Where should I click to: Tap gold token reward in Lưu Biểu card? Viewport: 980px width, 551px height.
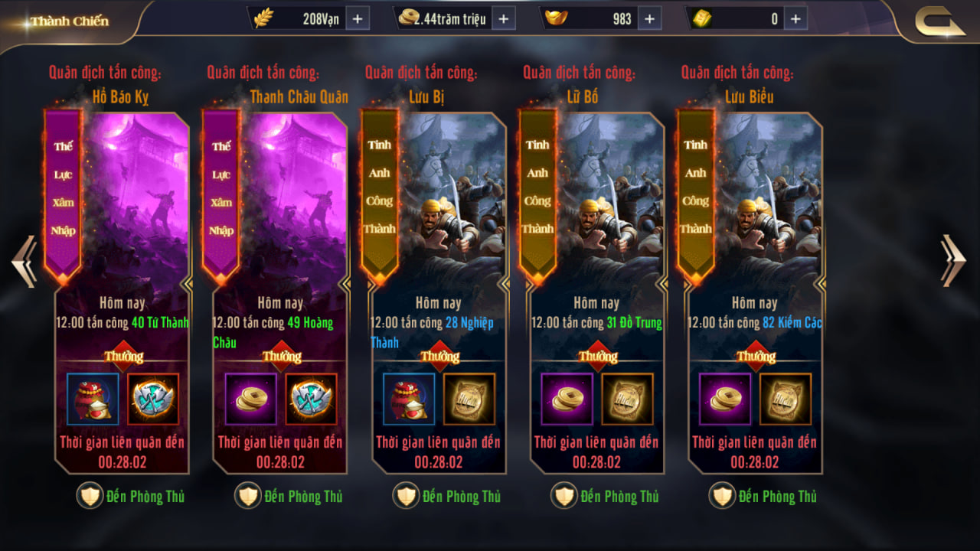tap(786, 399)
